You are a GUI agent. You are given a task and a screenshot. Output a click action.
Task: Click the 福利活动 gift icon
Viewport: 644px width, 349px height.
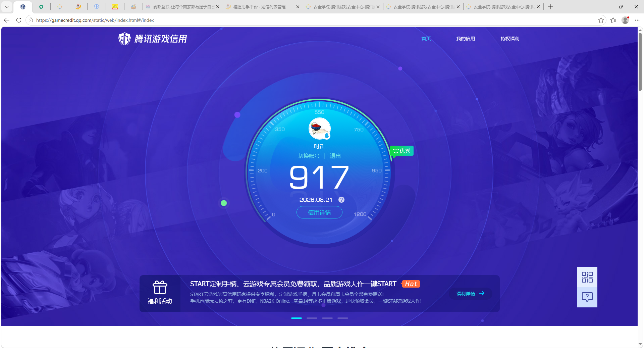160,288
